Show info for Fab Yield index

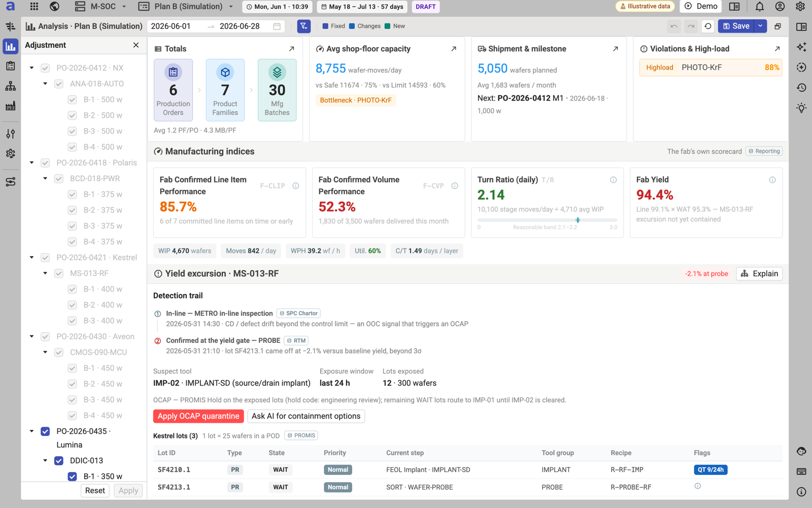pos(772,180)
